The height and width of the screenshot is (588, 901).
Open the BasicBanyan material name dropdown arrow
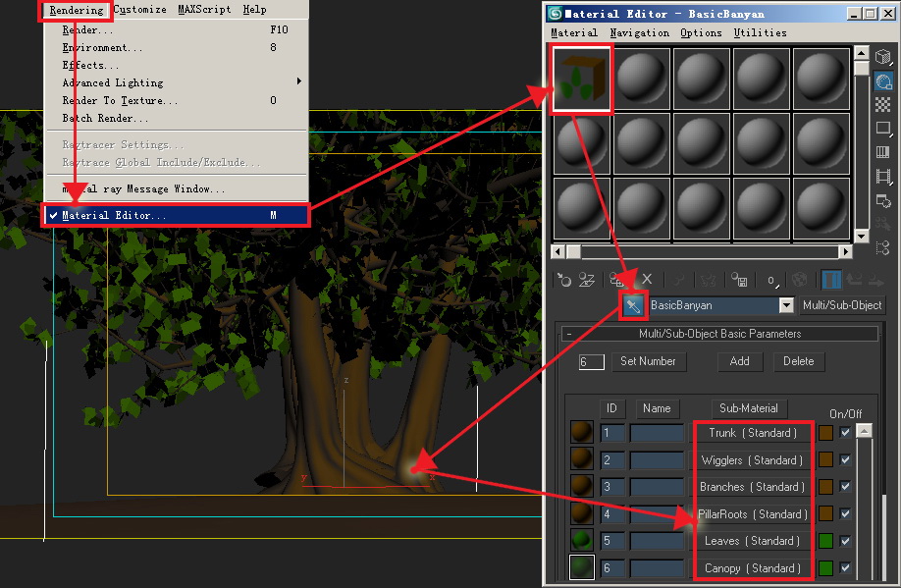point(786,306)
